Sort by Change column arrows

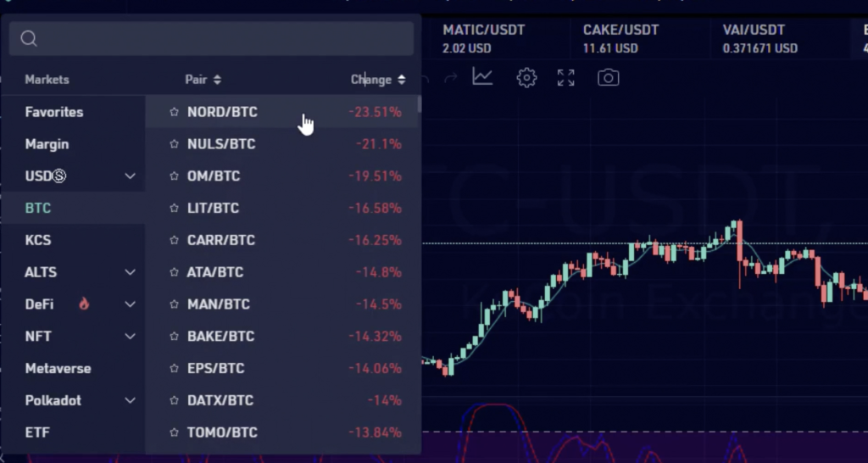click(x=401, y=80)
